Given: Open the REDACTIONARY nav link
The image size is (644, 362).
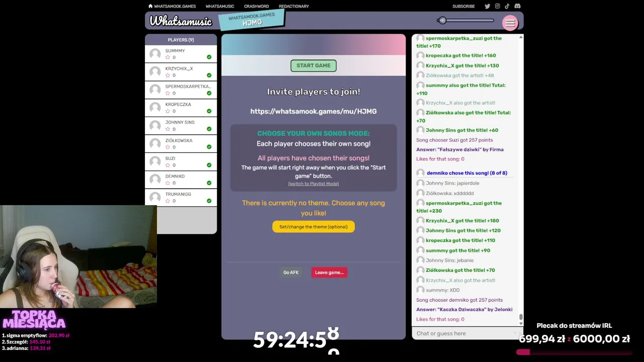Looking at the screenshot, I should pos(294,7).
